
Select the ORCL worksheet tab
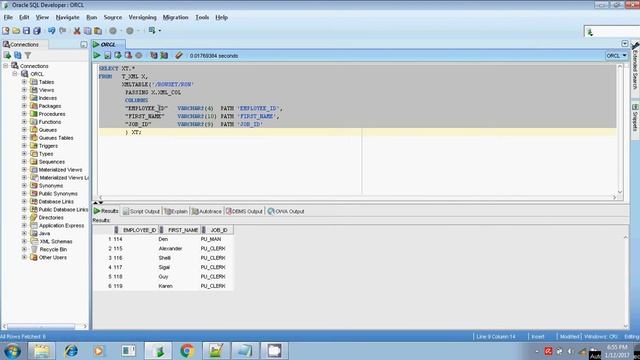108,44
